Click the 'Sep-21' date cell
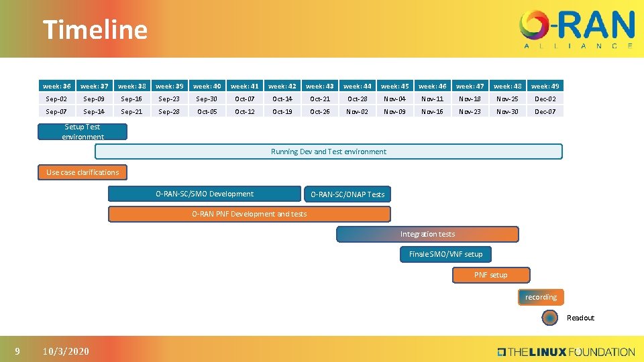The image size is (644, 362). point(132,111)
